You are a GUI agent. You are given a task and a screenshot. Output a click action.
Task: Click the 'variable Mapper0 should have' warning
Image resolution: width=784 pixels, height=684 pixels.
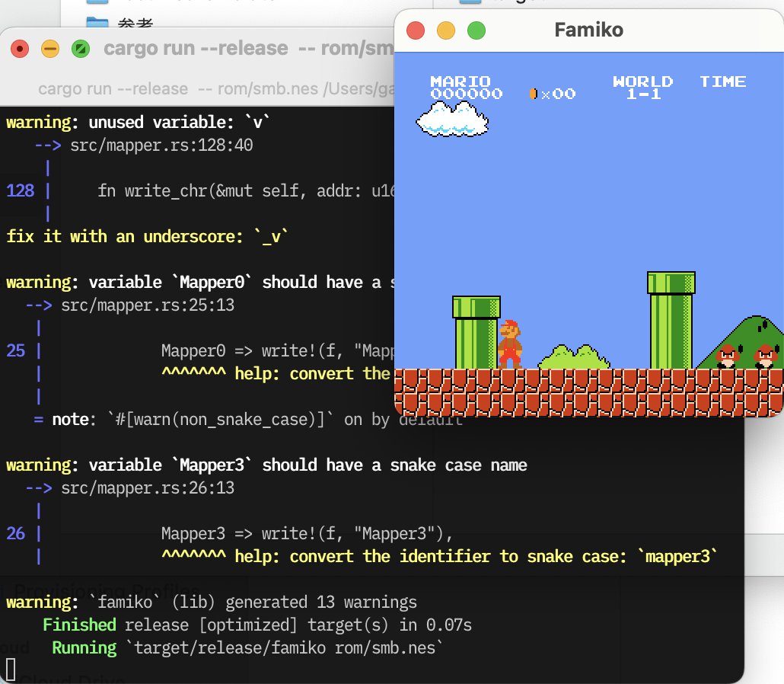point(200,282)
